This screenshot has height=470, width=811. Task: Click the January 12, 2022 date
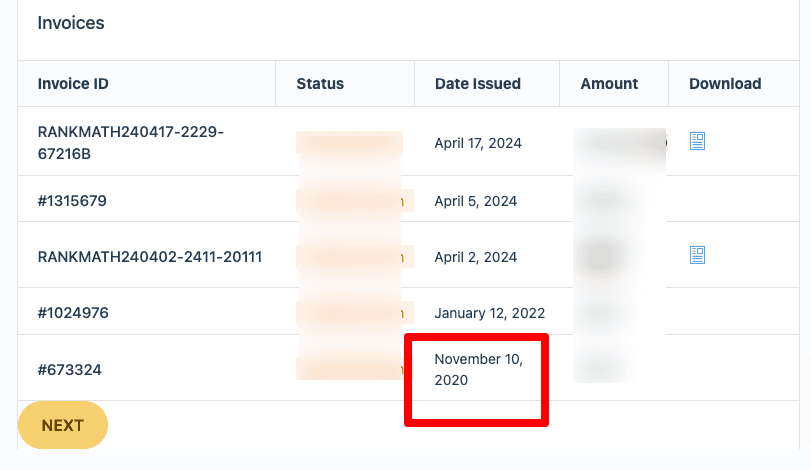[x=489, y=313]
